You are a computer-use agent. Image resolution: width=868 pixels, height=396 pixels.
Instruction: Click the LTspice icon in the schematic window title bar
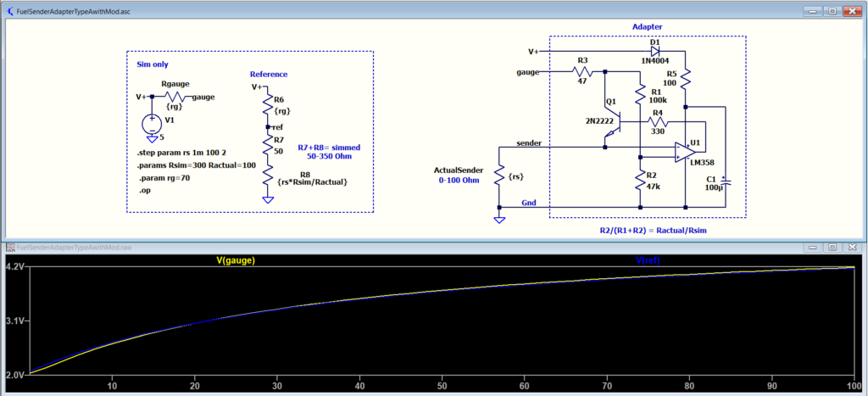coord(10,10)
